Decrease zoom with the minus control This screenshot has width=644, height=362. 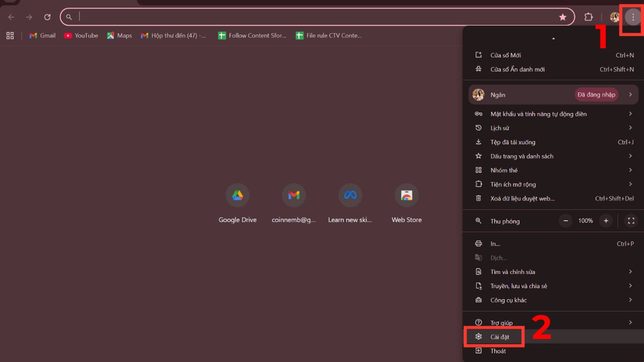click(565, 220)
